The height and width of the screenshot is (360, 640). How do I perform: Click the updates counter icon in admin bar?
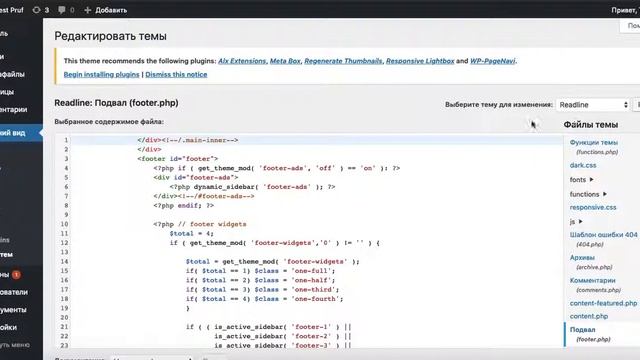coord(40,10)
